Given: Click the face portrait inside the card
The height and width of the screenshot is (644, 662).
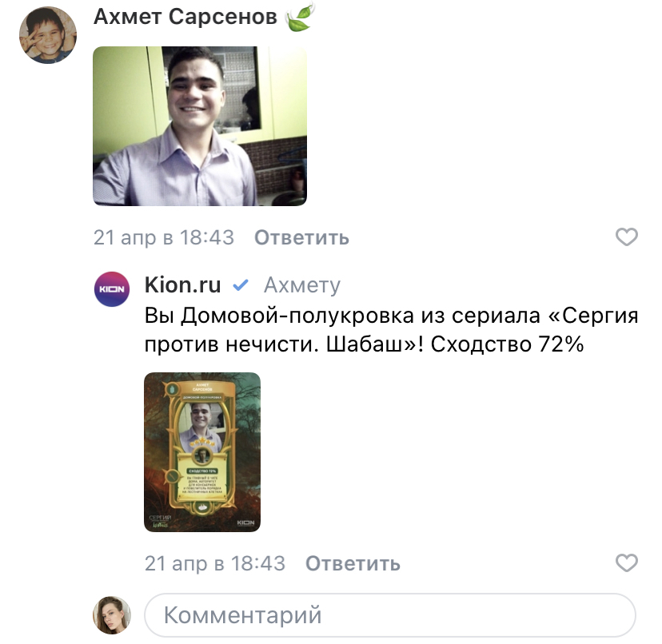Looking at the screenshot, I should click(x=201, y=425).
